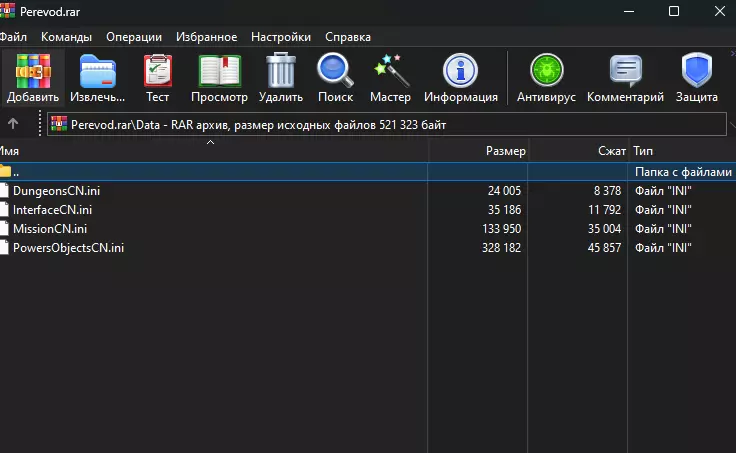The image size is (736, 453).
Task: Select the PowersObjectsCN.ini file name
Action: pos(69,248)
